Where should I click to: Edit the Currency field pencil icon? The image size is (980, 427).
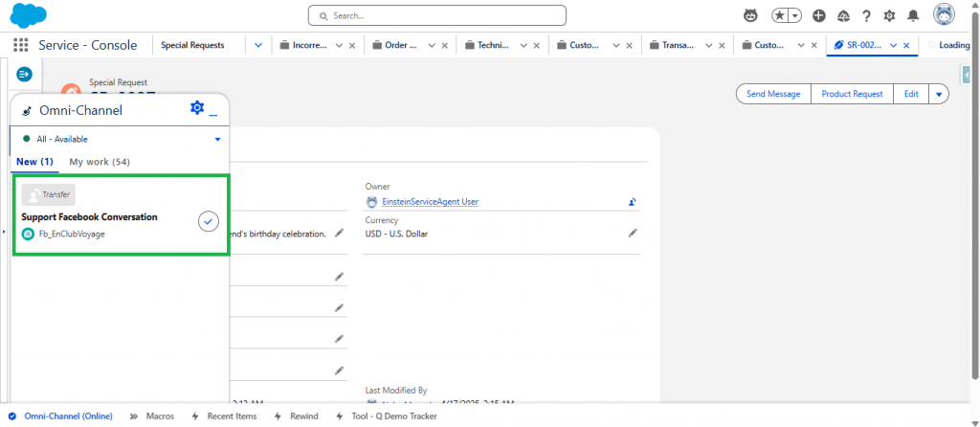pos(634,234)
